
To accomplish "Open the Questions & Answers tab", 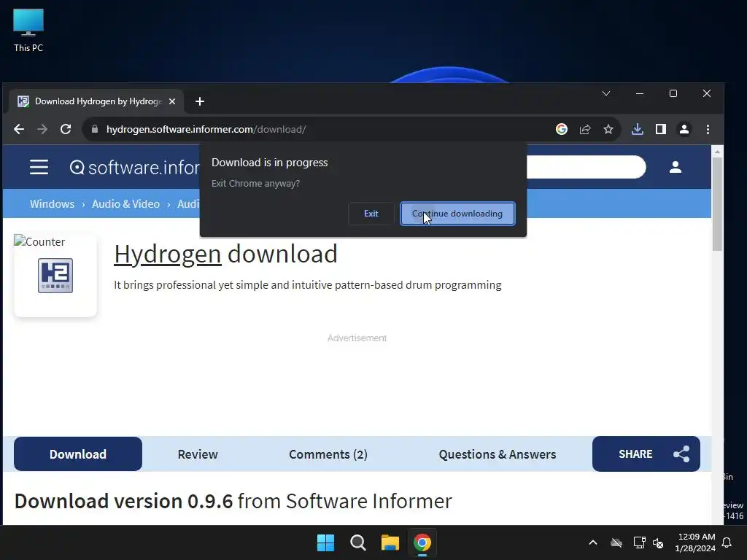I will 498,454.
